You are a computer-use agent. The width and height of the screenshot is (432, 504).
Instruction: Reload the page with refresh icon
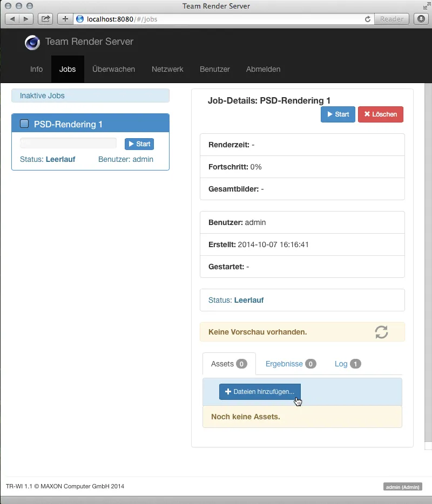368,19
